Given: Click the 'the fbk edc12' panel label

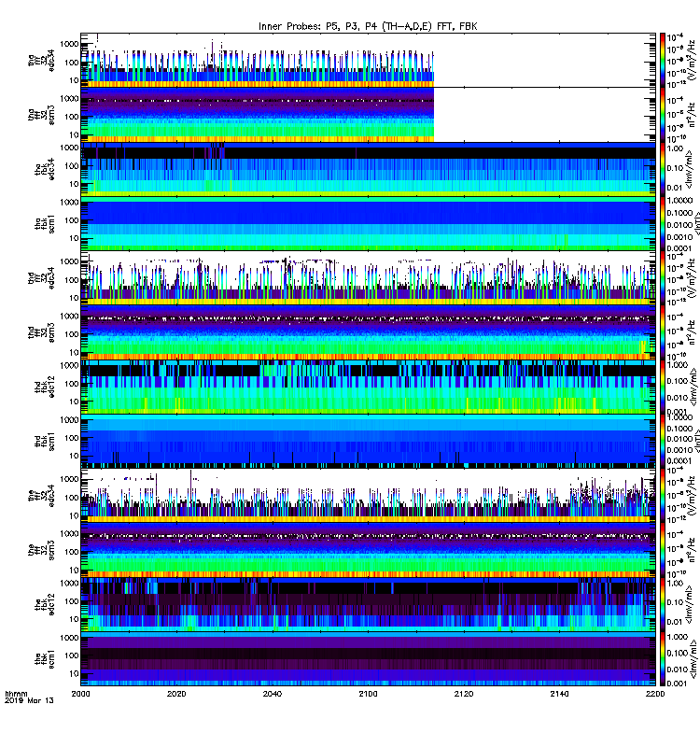Looking at the screenshot, I should pos(45,604).
